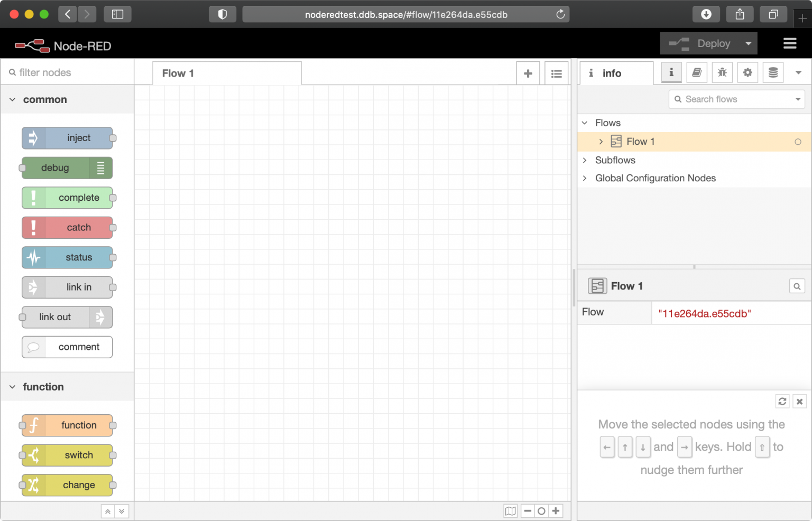
Task: Click the filter nodes search field
Action: (67, 72)
